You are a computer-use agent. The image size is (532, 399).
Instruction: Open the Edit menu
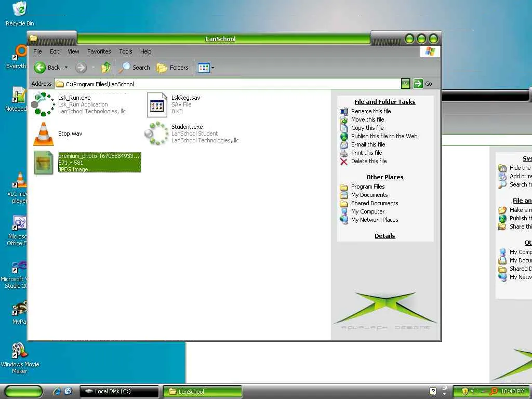pos(55,51)
